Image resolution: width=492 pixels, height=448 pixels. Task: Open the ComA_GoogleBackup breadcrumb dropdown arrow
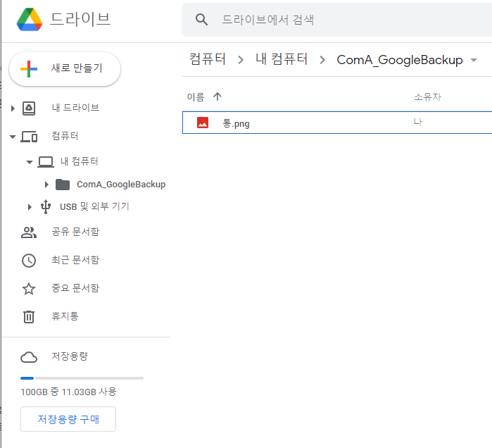pyautogui.click(x=474, y=61)
